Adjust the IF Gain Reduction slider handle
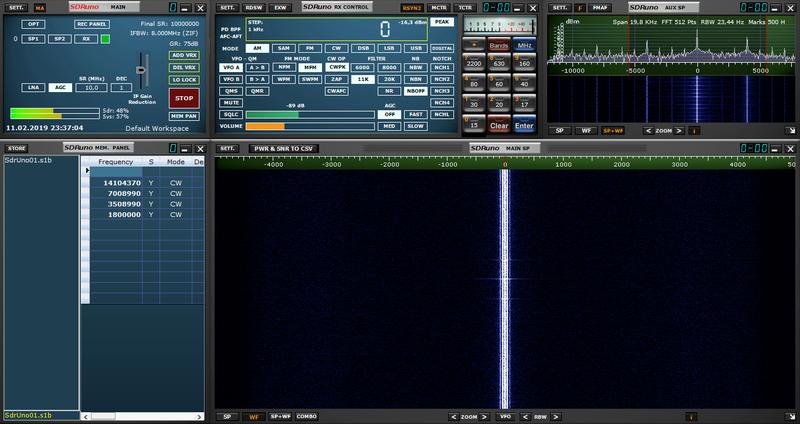The width and height of the screenshot is (800, 424). [140, 70]
